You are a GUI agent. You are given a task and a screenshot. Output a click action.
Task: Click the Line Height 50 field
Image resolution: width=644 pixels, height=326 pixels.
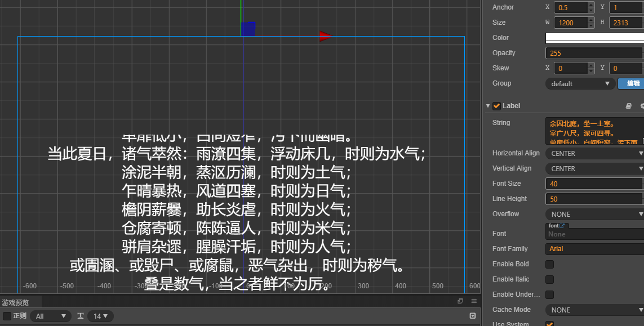(595, 199)
